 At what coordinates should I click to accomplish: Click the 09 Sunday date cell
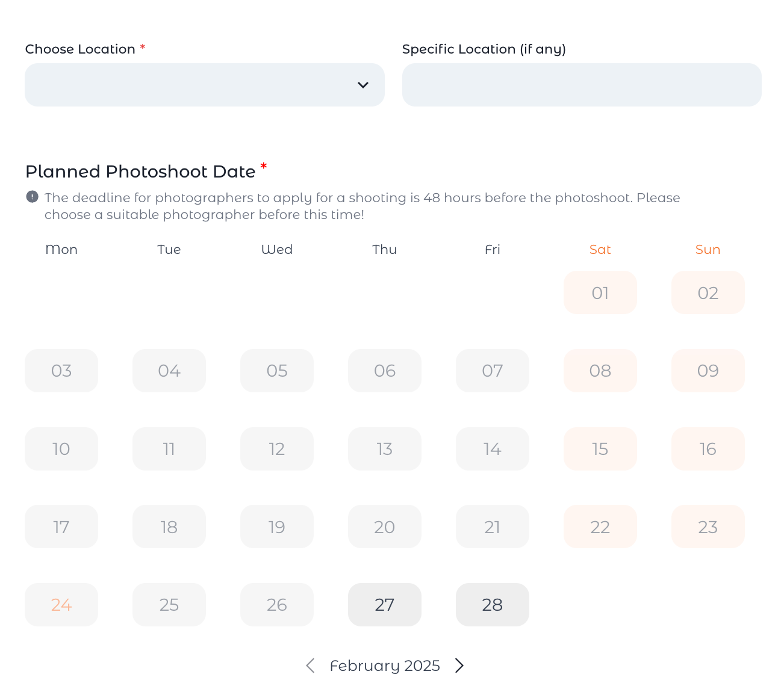click(708, 371)
